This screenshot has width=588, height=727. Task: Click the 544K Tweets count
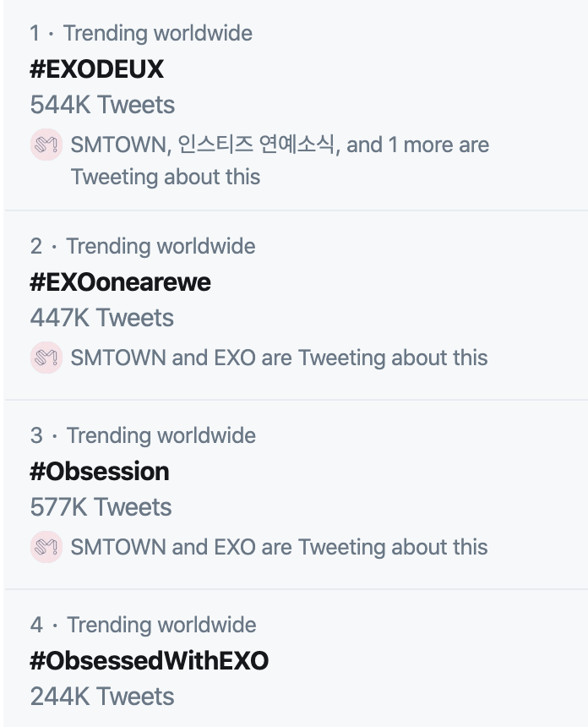102,105
